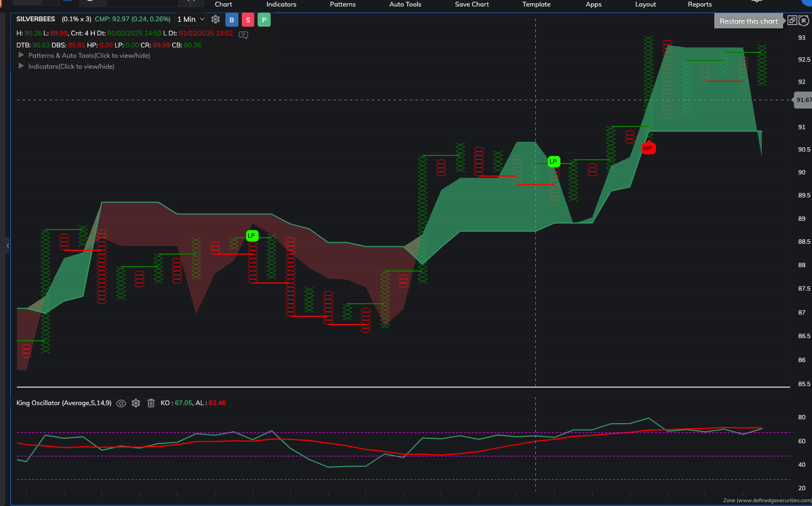
Task: Click the Restore this chart tooltip
Action: pyautogui.click(x=749, y=21)
